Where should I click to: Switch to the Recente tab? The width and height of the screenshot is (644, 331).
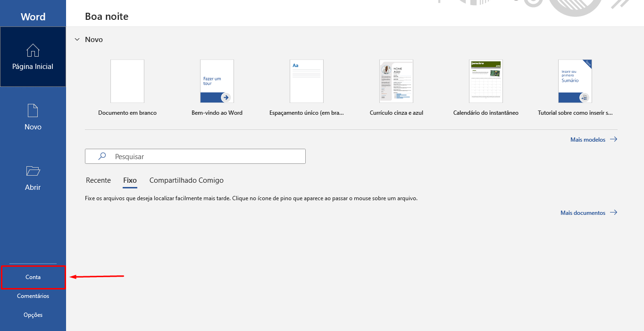pyautogui.click(x=98, y=180)
